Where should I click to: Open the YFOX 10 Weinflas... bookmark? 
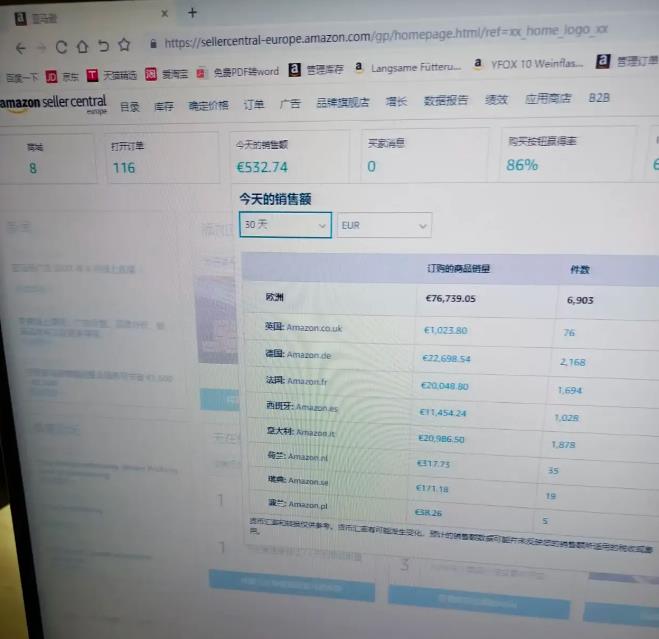[x=528, y=64]
